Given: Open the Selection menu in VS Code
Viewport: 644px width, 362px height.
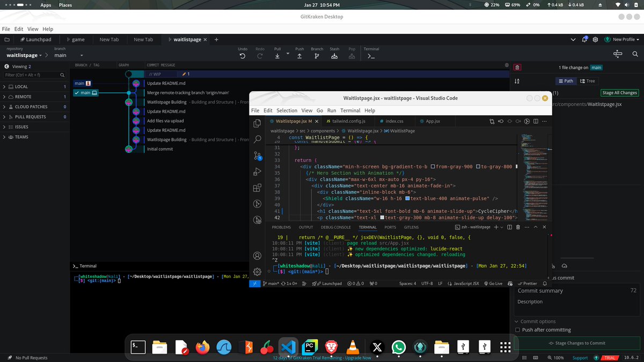Looking at the screenshot, I should pos(287,110).
